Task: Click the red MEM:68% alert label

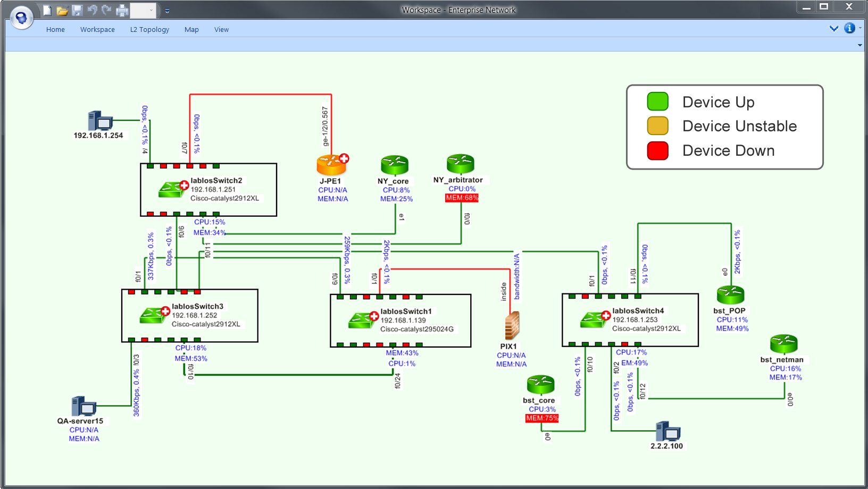Action: click(x=462, y=198)
